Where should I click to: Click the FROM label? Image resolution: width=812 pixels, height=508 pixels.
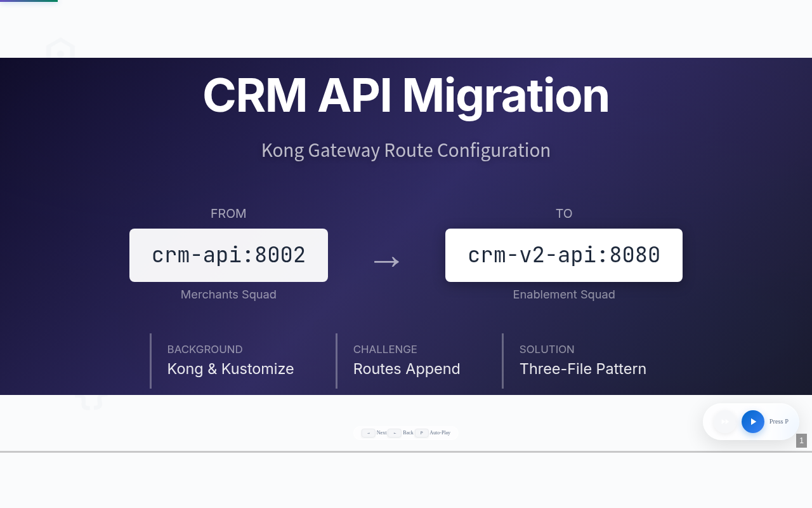click(228, 214)
